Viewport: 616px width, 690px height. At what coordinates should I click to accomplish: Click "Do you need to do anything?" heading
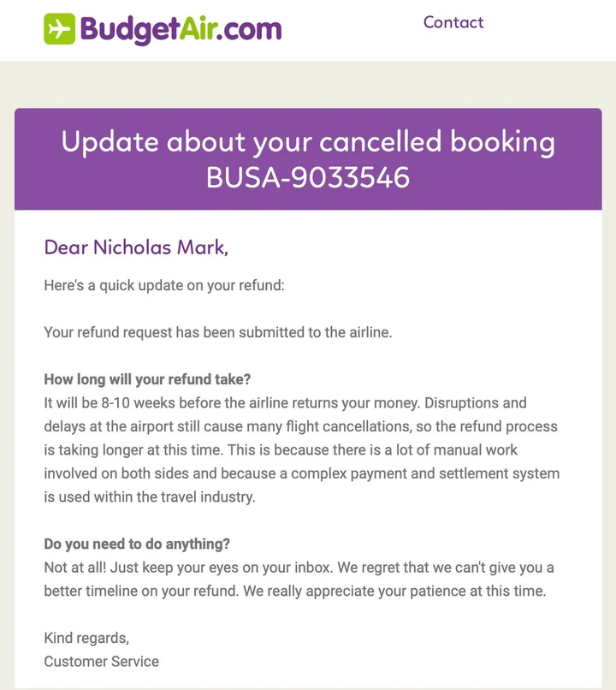pos(137,544)
